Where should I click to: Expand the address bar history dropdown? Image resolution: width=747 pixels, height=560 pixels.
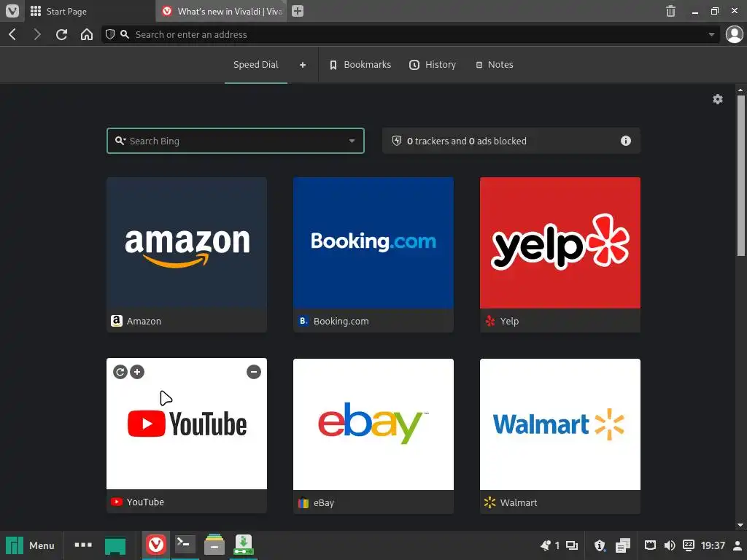tap(711, 34)
